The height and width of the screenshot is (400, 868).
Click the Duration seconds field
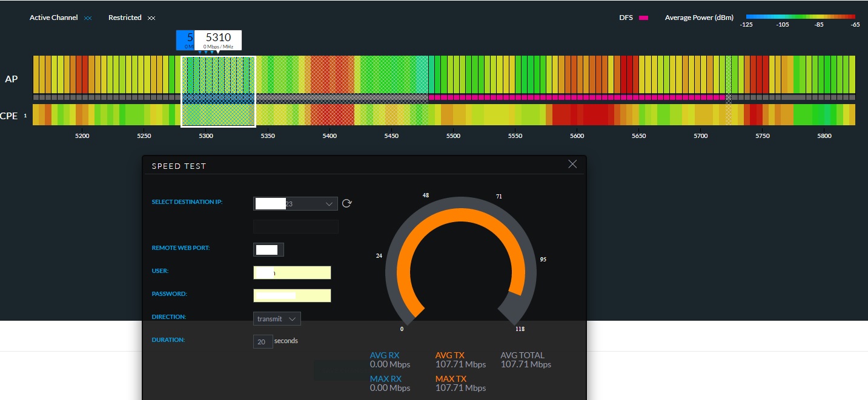pyautogui.click(x=263, y=341)
